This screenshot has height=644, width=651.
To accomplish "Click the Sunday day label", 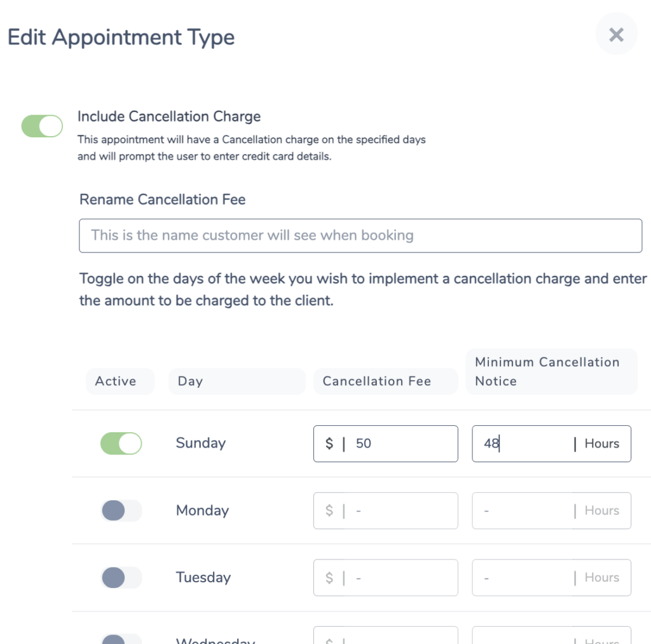I will coord(201,444).
